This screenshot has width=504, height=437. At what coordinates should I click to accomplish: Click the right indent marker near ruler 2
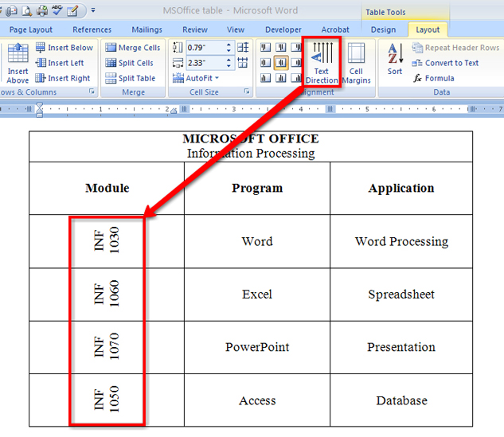click(x=174, y=111)
